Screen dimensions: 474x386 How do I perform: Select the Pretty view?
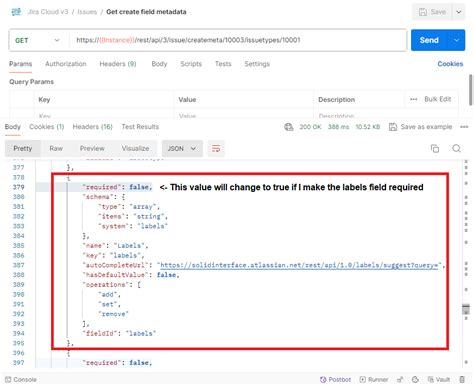tap(23, 148)
